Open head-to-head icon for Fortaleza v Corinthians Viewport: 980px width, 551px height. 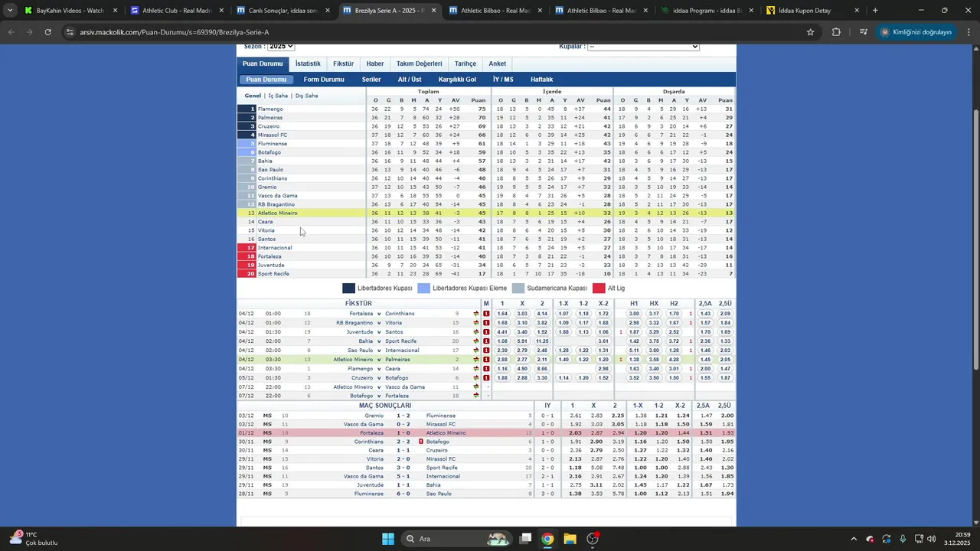click(x=476, y=314)
